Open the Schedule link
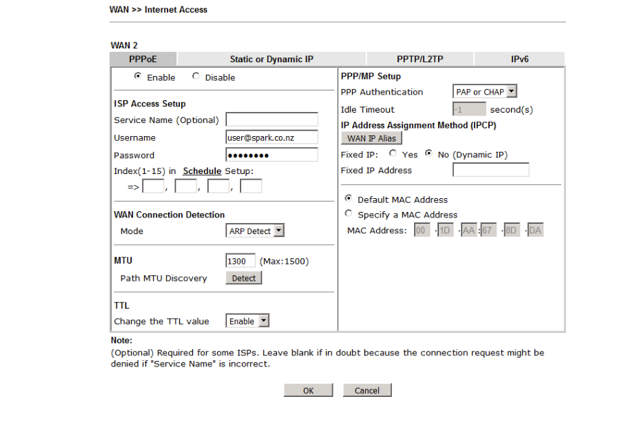Image resolution: width=640 pixels, height=437 pixels. (x=202, y=171)
